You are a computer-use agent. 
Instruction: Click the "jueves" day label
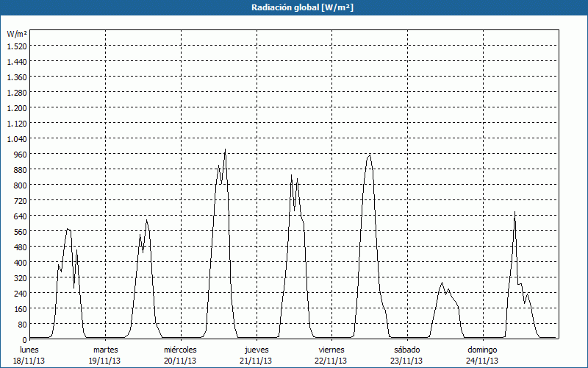point(257,350)
